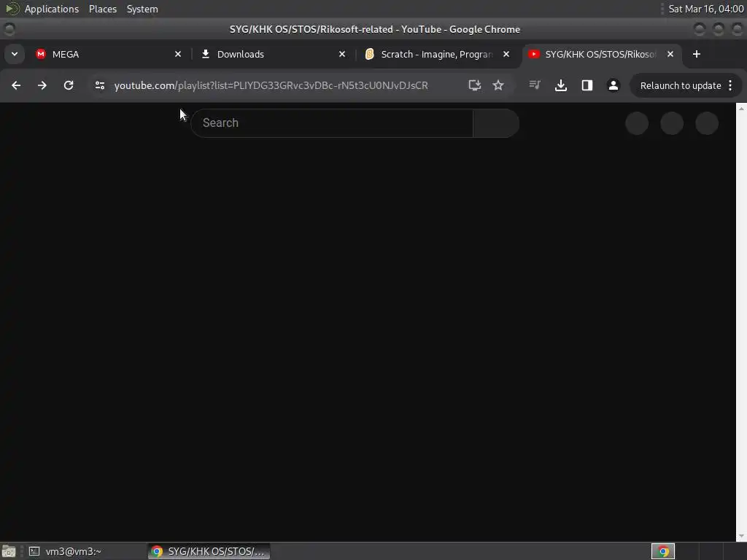Viewport: 747px width, 560px height.
Task: Open Chrome three-dot menu
Action: pyautogui.click(x=730, y=86)
